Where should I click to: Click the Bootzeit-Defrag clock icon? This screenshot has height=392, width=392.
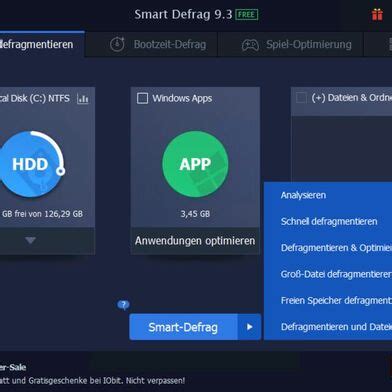pos(117,44)
